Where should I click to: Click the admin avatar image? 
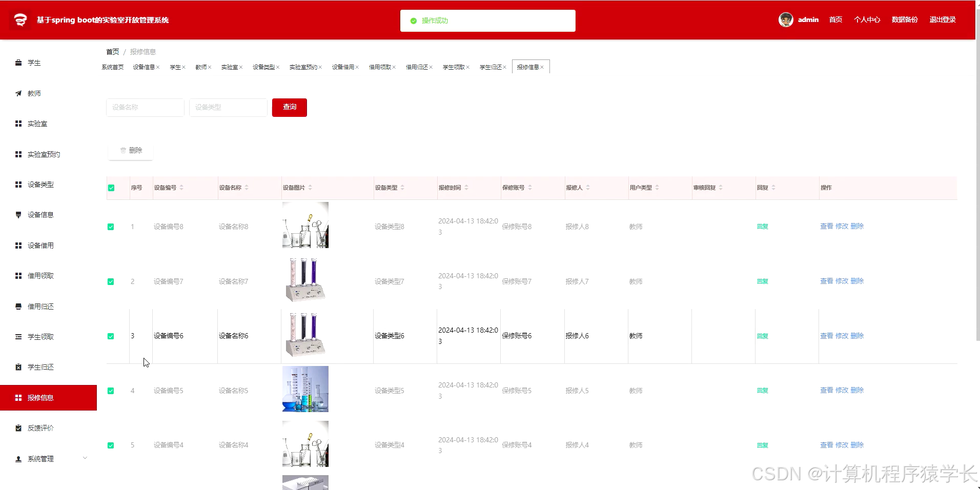pos(786,19)
